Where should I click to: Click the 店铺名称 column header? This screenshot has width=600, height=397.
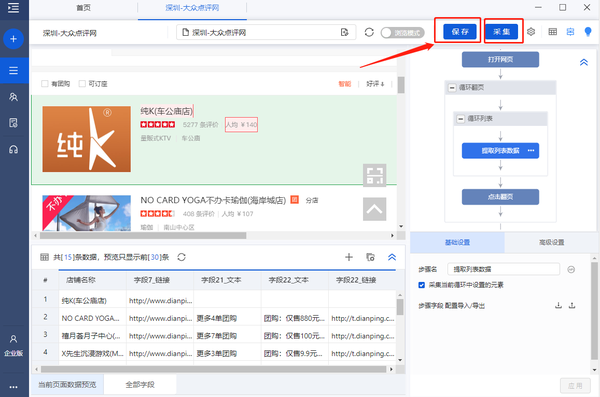tap(93, 280)
